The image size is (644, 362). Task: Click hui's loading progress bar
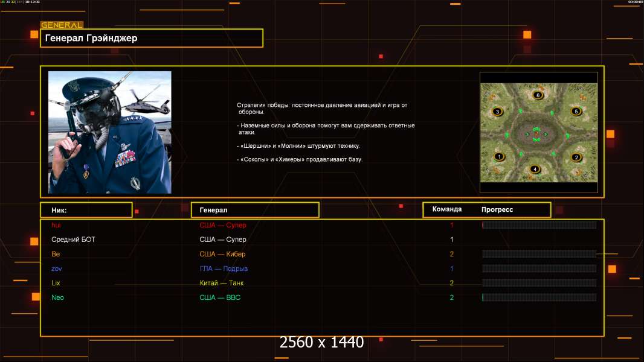(x=539, y=225)
